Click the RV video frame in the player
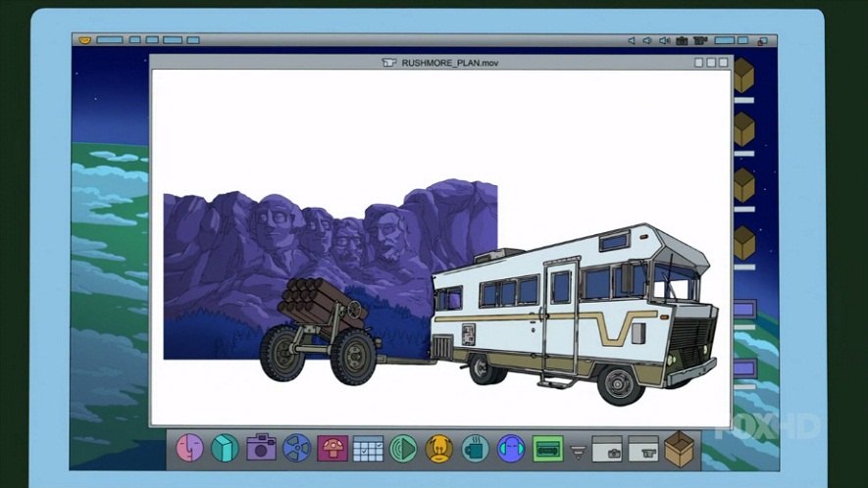This screenshot has width=868, height=488. click(440, 247)
